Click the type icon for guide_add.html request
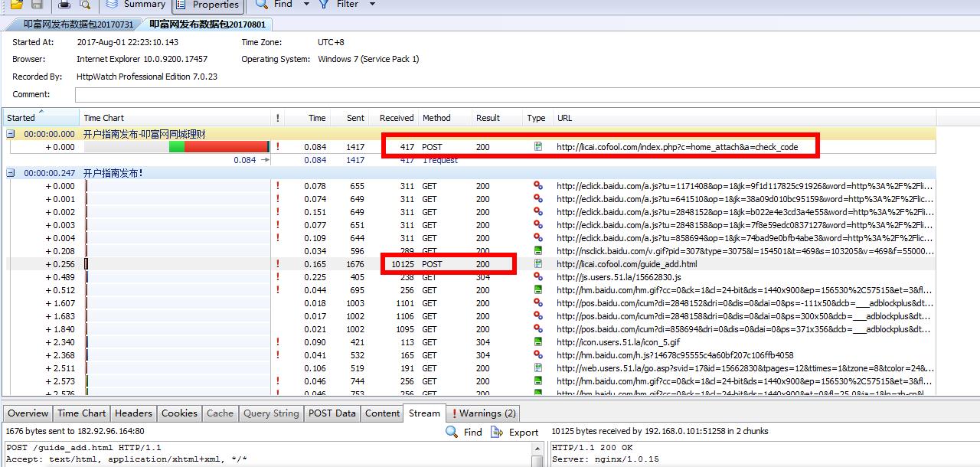 pyautogui.click(x=538, y=264)
